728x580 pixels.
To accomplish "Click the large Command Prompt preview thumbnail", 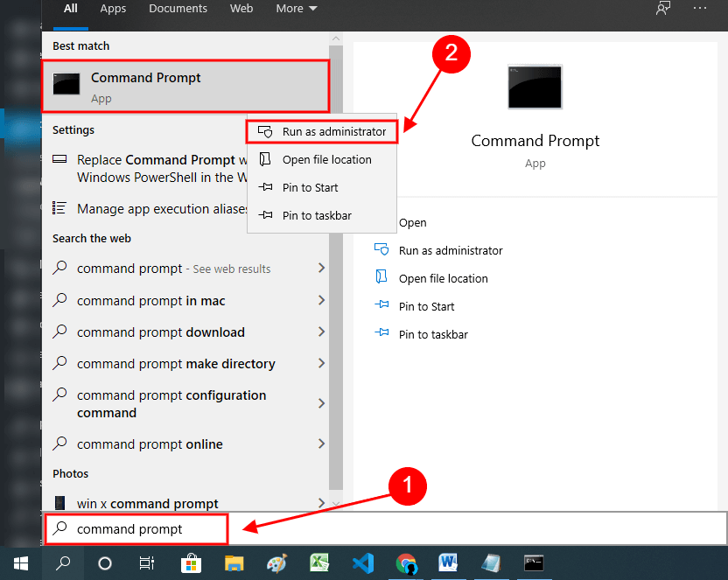I will 535,87.
